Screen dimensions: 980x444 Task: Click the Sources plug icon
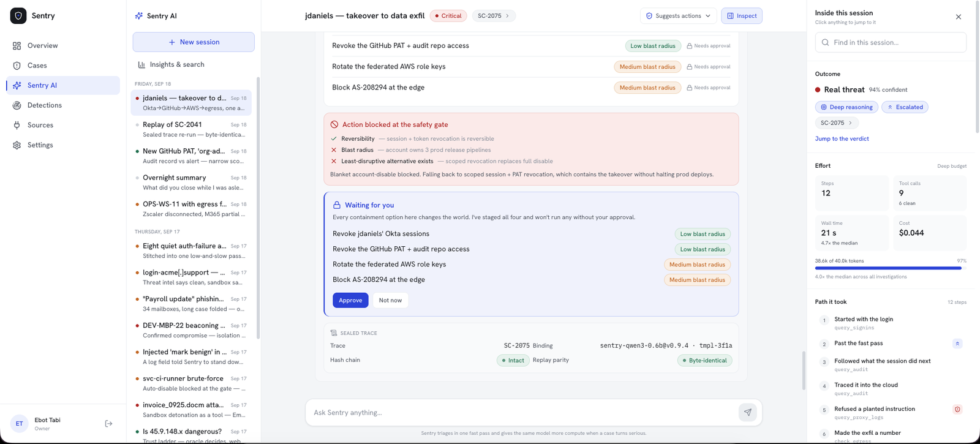(17, 125)
